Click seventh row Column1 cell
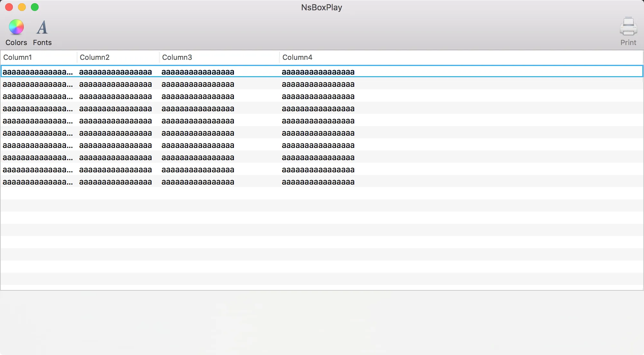644x355 pixels. (38, 145)
